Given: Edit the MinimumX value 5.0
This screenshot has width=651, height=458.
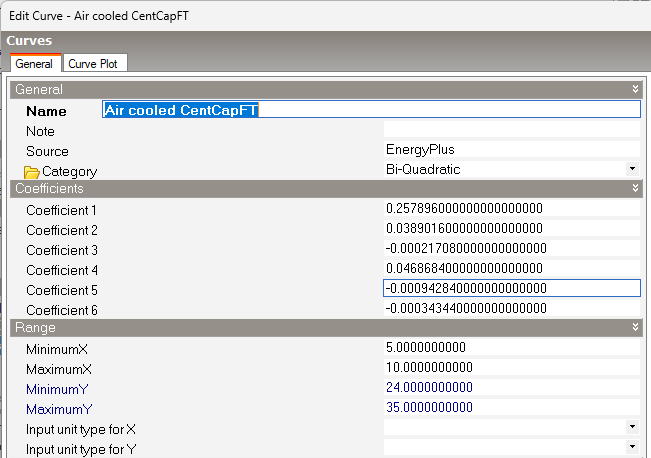Looking at the screenshot, I should 510,348.
